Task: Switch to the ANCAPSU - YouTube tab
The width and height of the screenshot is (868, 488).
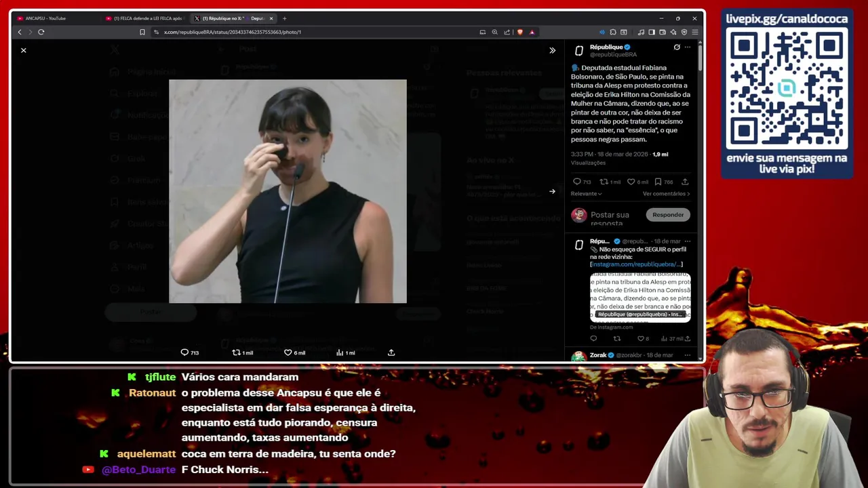Action: (x=46, y=18)
